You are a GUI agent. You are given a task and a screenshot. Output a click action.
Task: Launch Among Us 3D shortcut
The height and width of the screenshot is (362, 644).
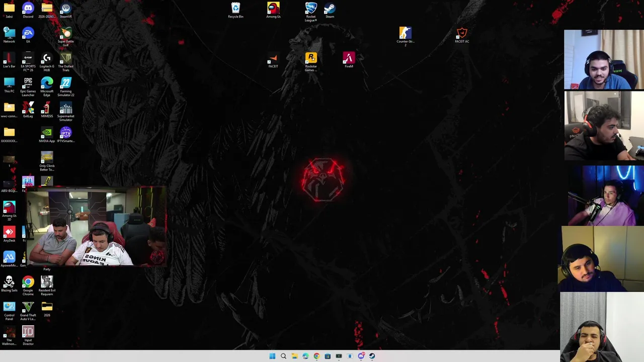[x=9, y=211]
